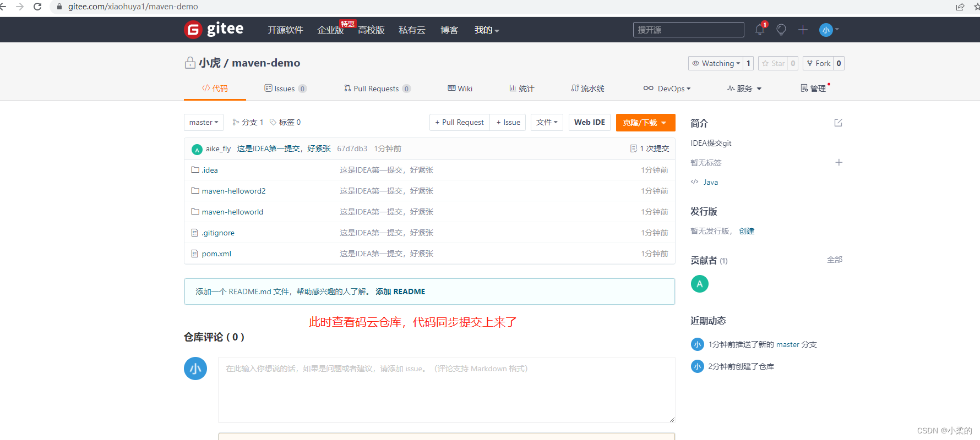Switch to the 流水线 tab
The height and width of the screenshot is (440, 980).
(x=587, y=89)
